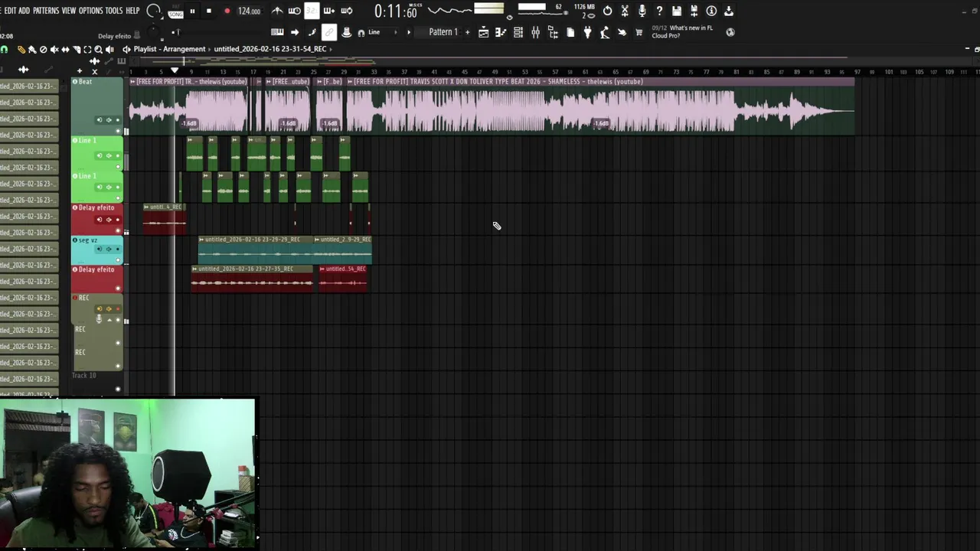Open the PATTERNS menu
980x551 pixels.
pos(46,11)
